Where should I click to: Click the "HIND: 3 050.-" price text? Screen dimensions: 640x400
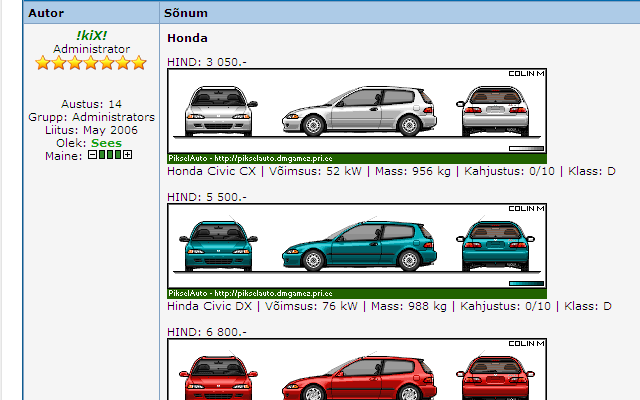(207, 62)
